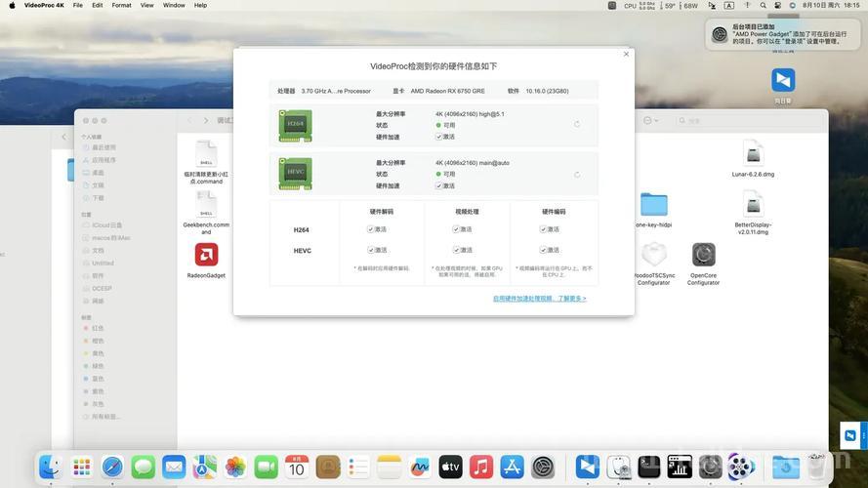The width and height of the screenshot is (868, 488).
Task: Open System Settings from the Dock
Action: tap(543, 467)
